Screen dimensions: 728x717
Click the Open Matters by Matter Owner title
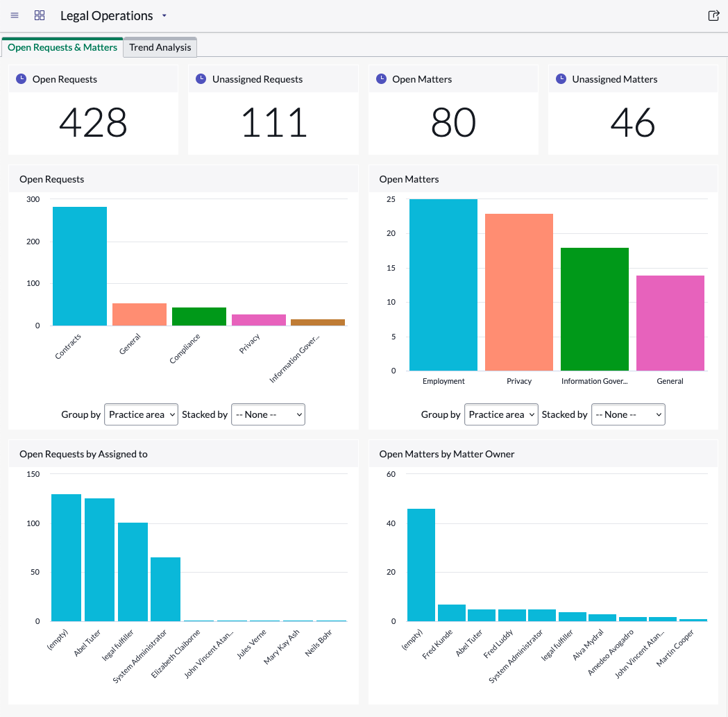[x=447, y=454]
